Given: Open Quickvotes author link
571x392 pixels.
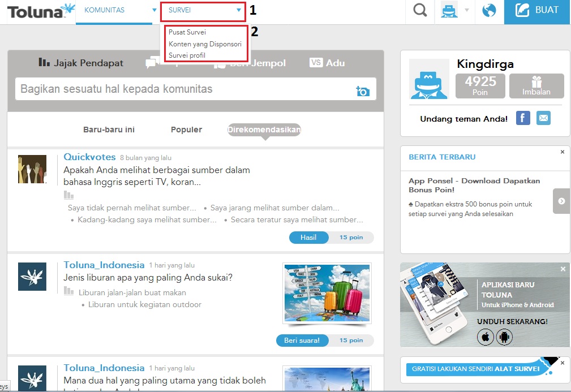Looking at the screenshot, I should tap(89, 157).
